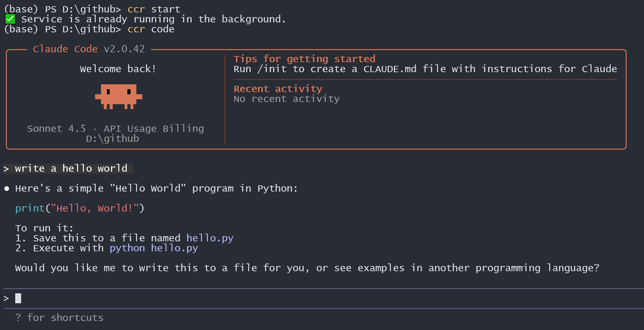
Task: Click the print("Hello, World!") code line
Action: tap(80, 208)
